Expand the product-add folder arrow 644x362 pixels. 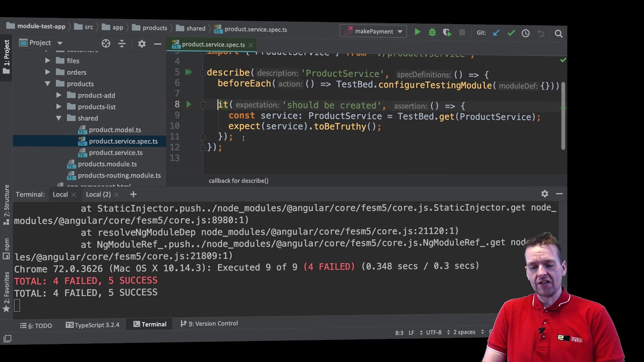pos(58,96)
